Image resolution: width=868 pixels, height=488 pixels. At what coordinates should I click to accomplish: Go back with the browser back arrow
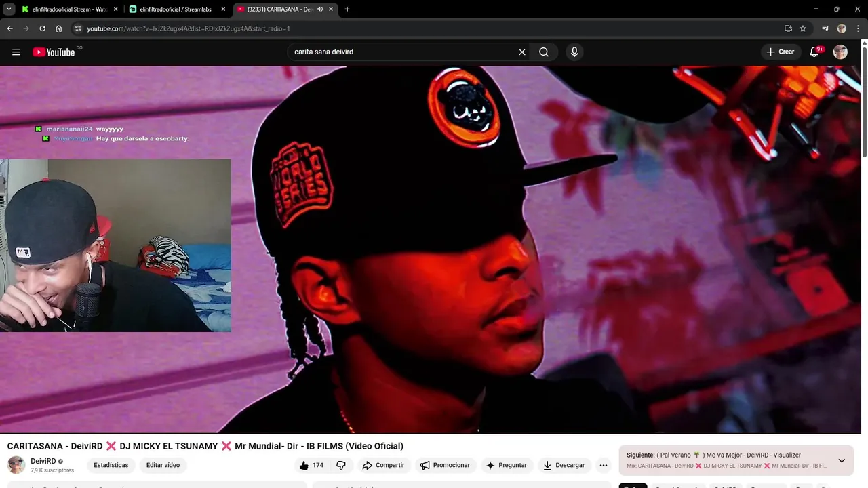pos(9,28)
